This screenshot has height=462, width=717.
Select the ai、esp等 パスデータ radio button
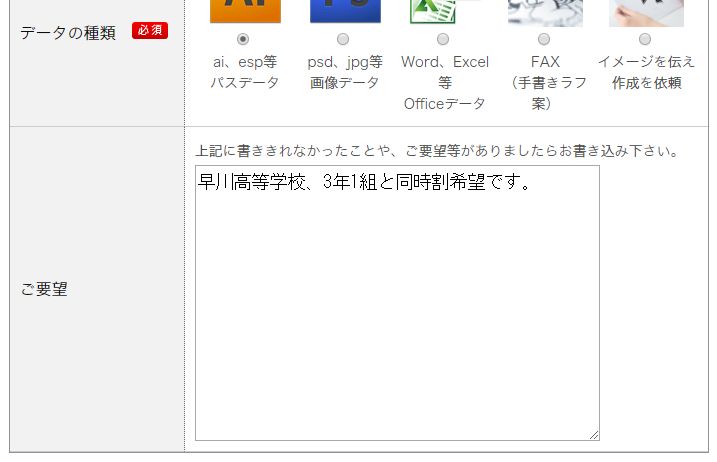coord(243,39)
